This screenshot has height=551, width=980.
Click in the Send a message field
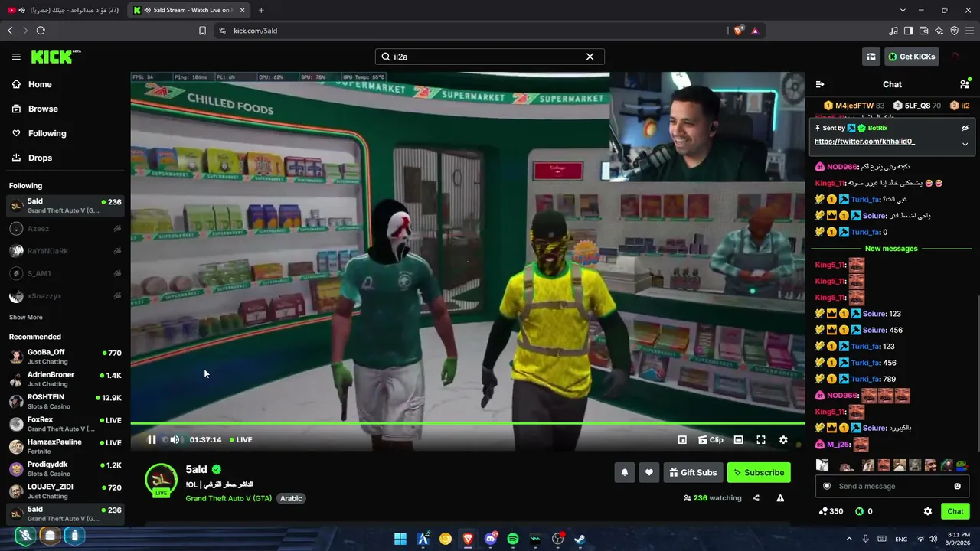tap(892, 486)
